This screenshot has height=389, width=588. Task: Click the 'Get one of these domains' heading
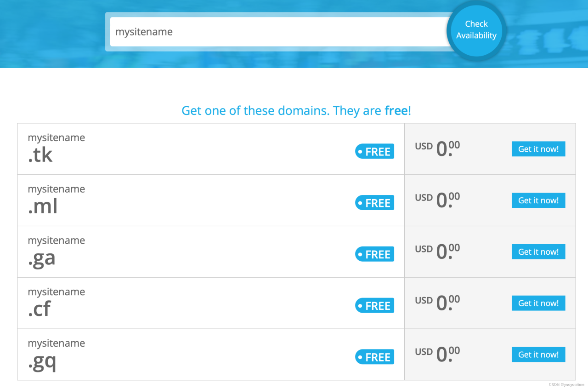296,111
